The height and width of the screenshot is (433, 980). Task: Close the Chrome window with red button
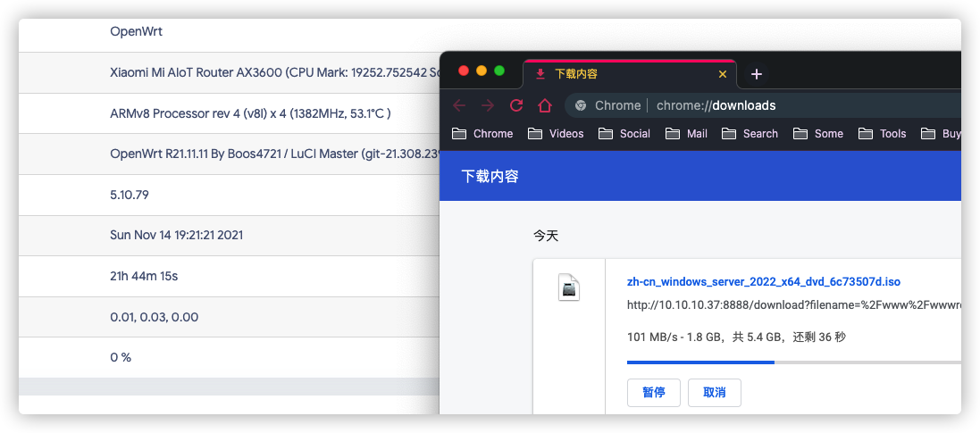tap(463, 71)
